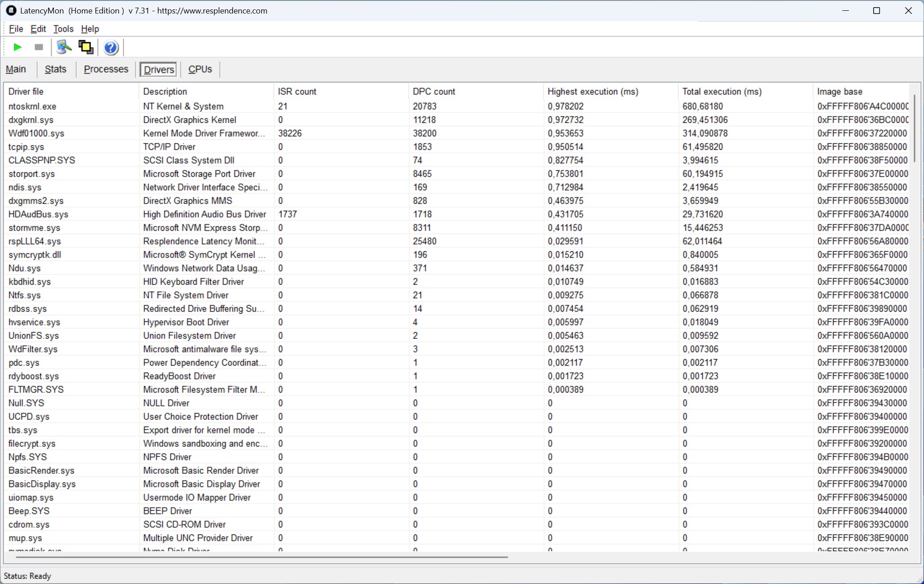
Task: Open the Edit menu
Action: [x=38, y=29]
